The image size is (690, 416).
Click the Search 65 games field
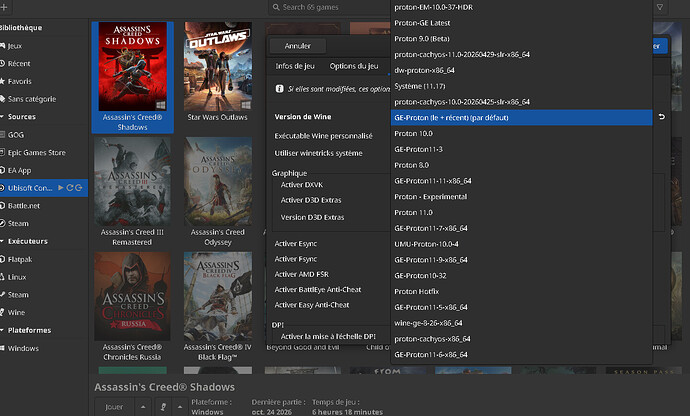[329, 7]
